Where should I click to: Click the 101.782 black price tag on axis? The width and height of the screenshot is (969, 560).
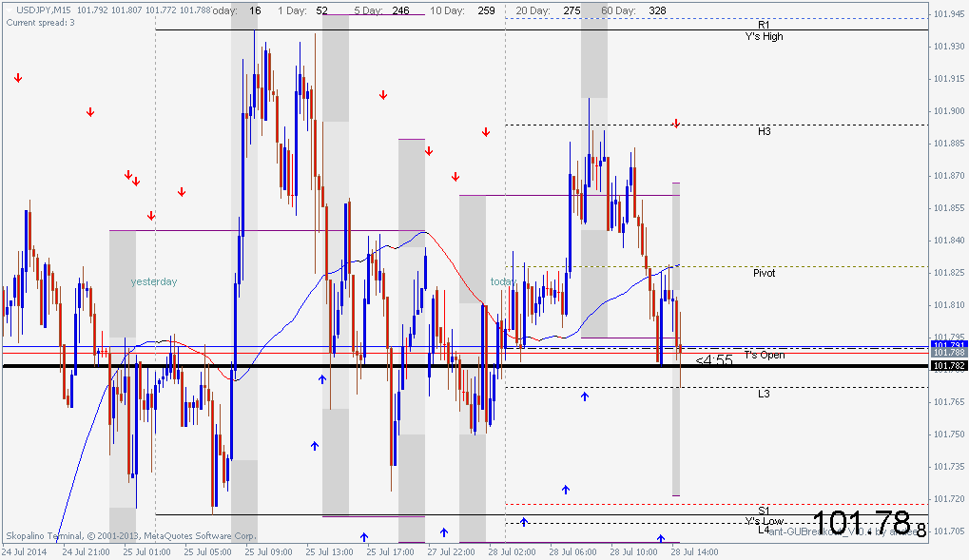pyautogui.click(x=949, y=366)
